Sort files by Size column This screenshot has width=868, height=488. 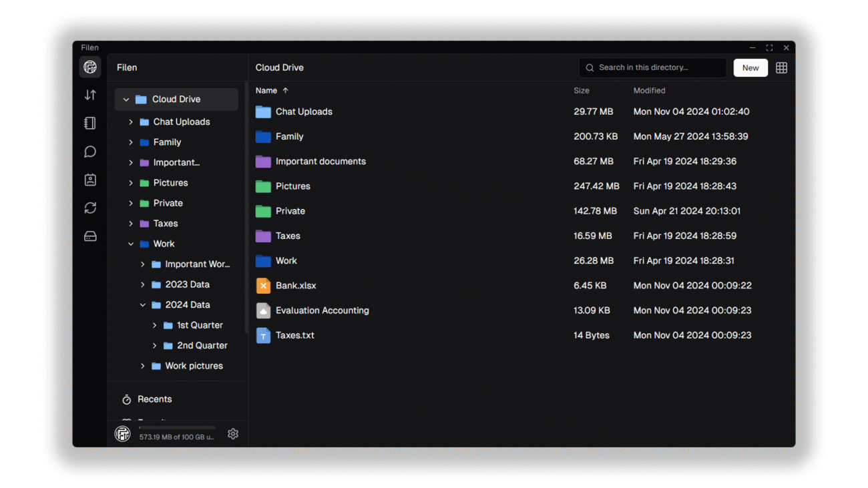tap(581, 91)
